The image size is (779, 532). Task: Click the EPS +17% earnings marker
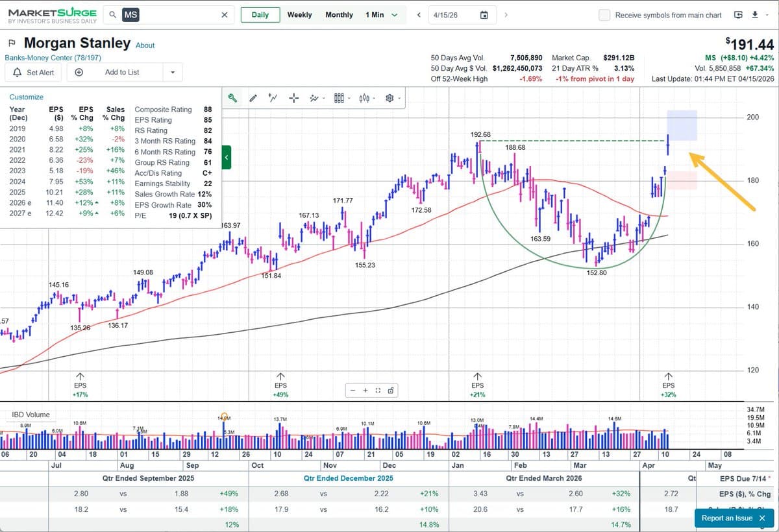coord(80,385)
